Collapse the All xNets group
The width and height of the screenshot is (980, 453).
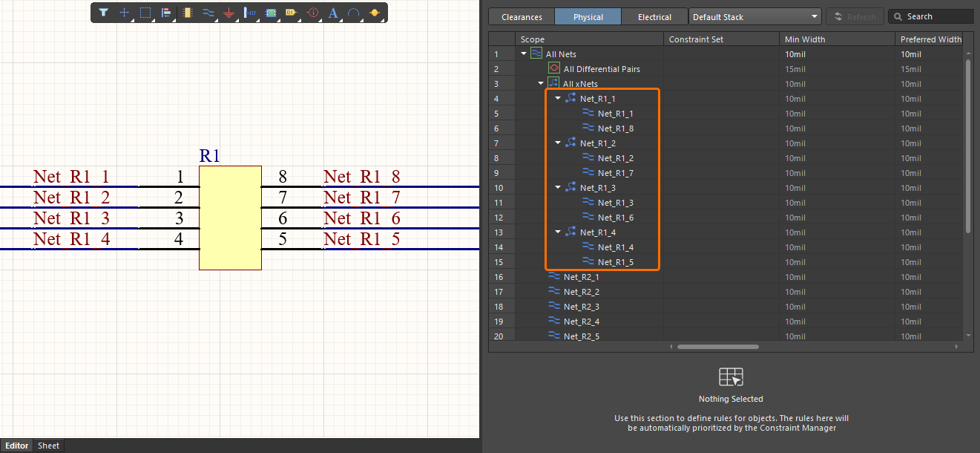coord(542,84)
